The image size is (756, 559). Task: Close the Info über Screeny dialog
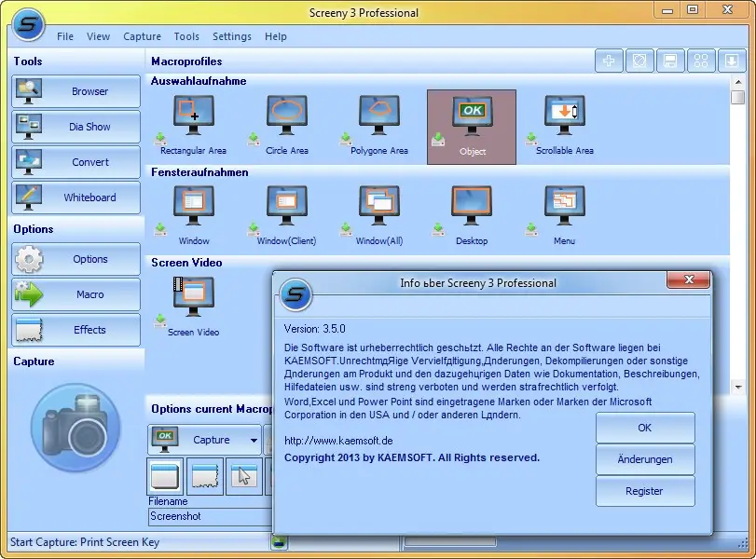(689, 279)
